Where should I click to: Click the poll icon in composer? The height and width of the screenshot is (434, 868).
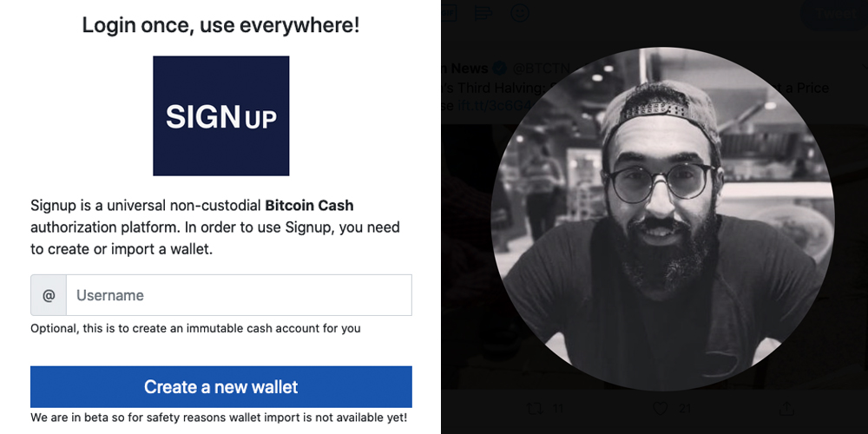click(x=483, y=13)
